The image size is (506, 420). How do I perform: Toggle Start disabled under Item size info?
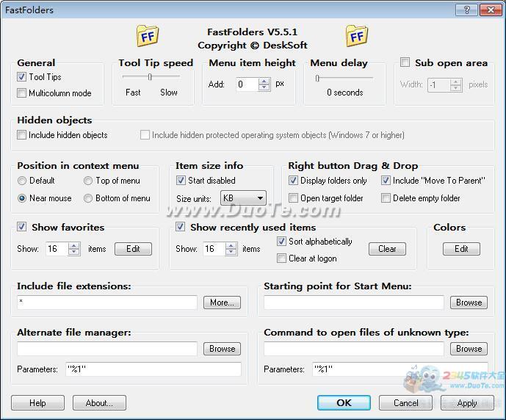(x=181, y=181)
